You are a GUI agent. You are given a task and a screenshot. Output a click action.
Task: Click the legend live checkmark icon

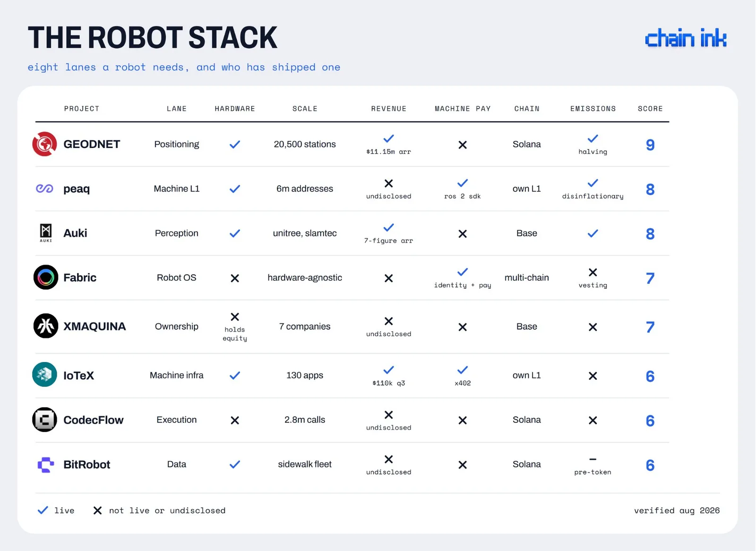tap(43, 510)
